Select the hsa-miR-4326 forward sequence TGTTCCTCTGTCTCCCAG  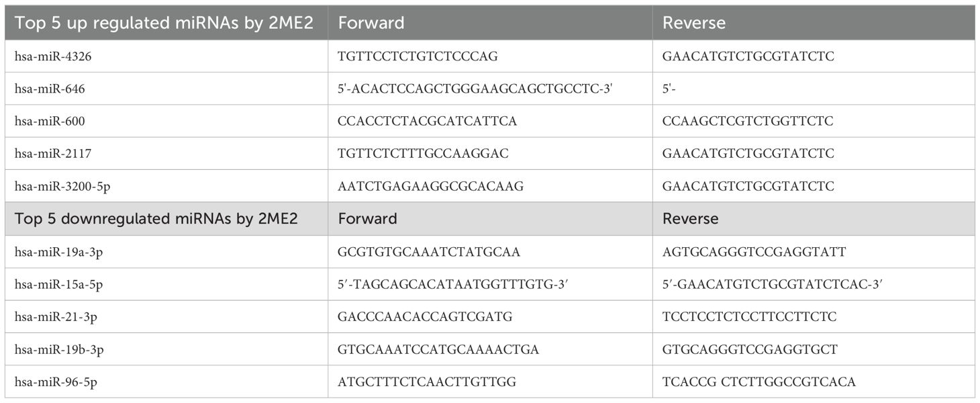(x=418, y=56)
